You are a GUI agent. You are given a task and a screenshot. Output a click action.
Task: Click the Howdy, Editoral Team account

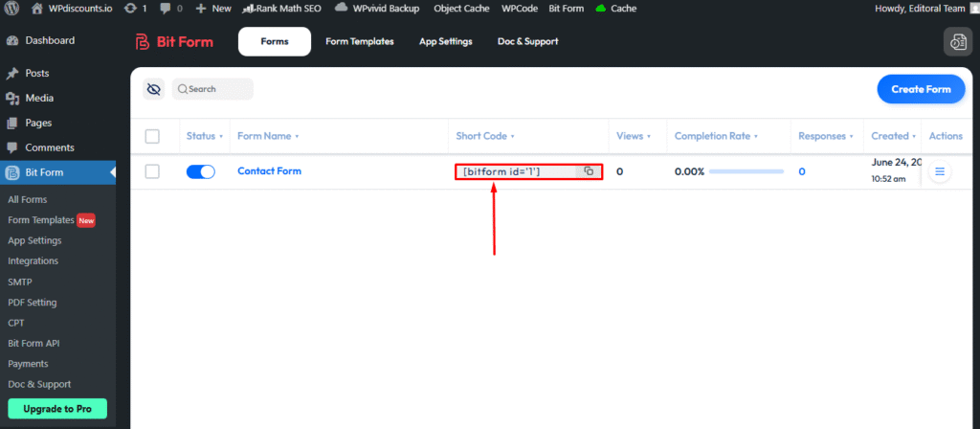[927, 8]
